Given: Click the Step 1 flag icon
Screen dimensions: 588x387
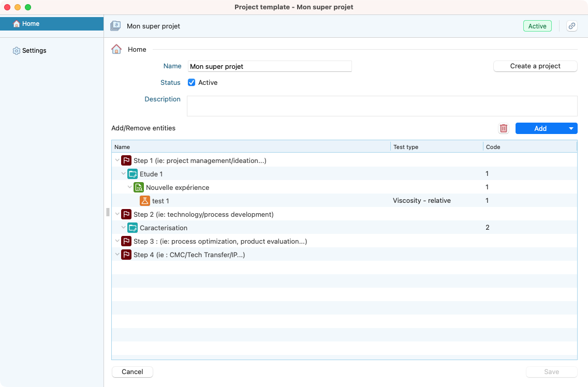Looking at the screenshot, I should click(126, 160).
